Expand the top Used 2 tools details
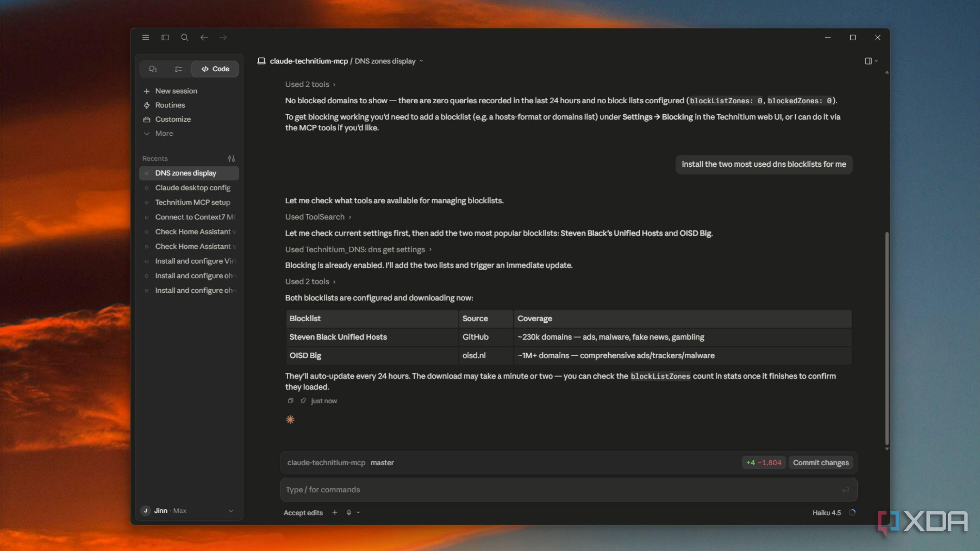 [310, 84]
